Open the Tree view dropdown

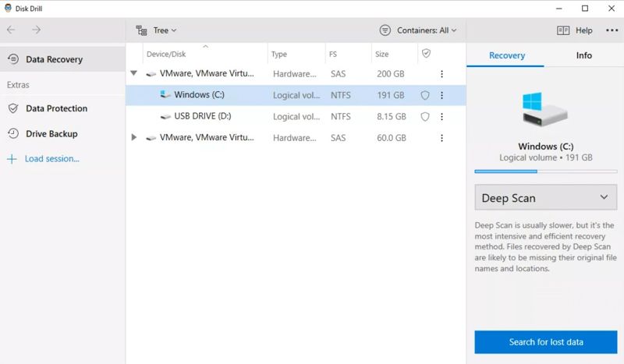pyautogui.click(x=156, y=30)
